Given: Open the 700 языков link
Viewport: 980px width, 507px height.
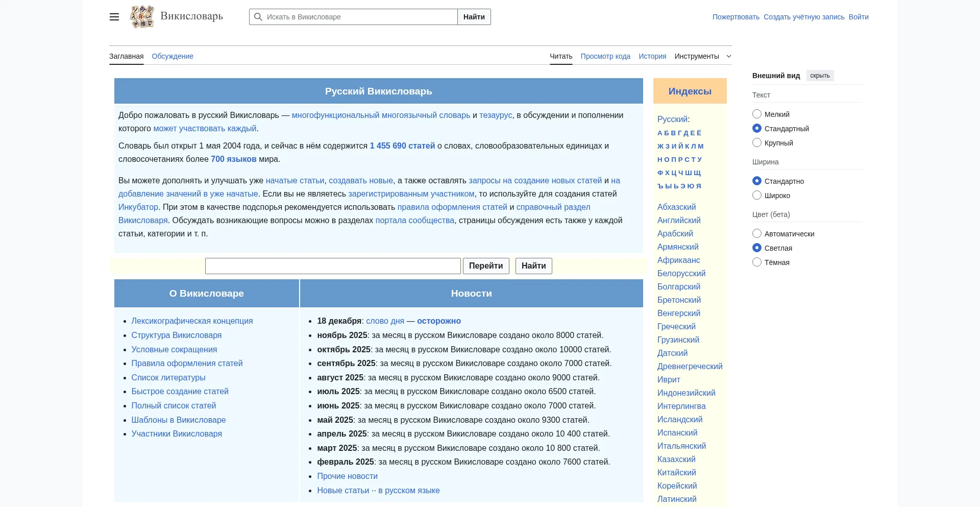Looking at the screenshot, I should coord(234,159).
